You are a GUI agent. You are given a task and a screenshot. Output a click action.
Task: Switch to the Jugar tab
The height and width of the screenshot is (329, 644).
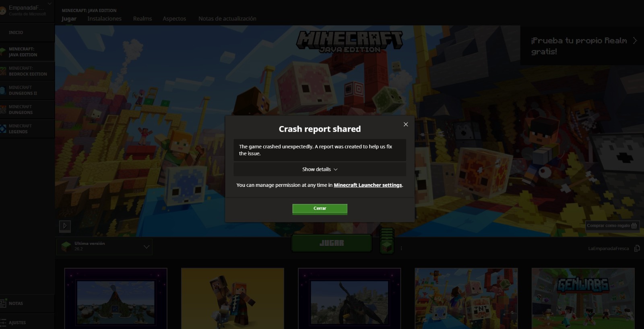point(69,19)
